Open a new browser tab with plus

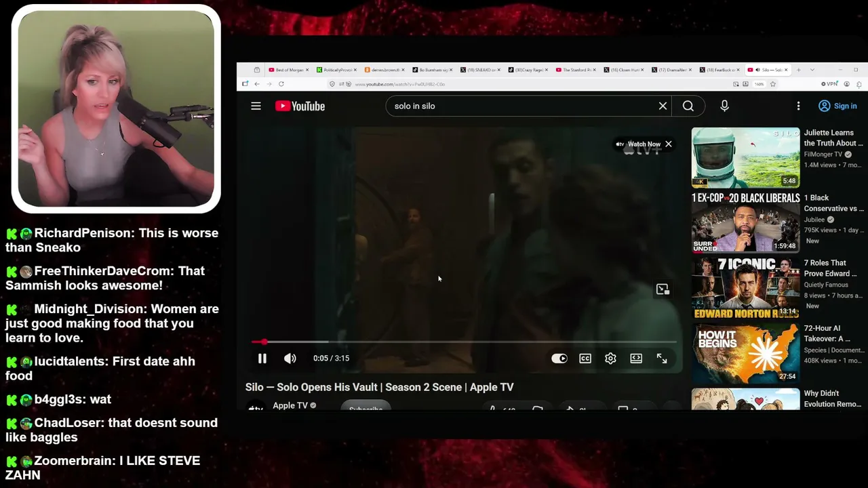[799, 70]
